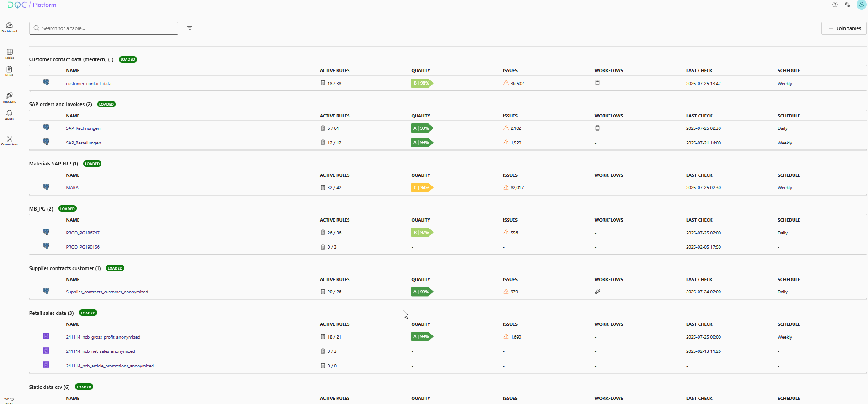Click the '18 / 38' active rules value
This screenshot has height=404, width=868.
[x=334, y=84]
